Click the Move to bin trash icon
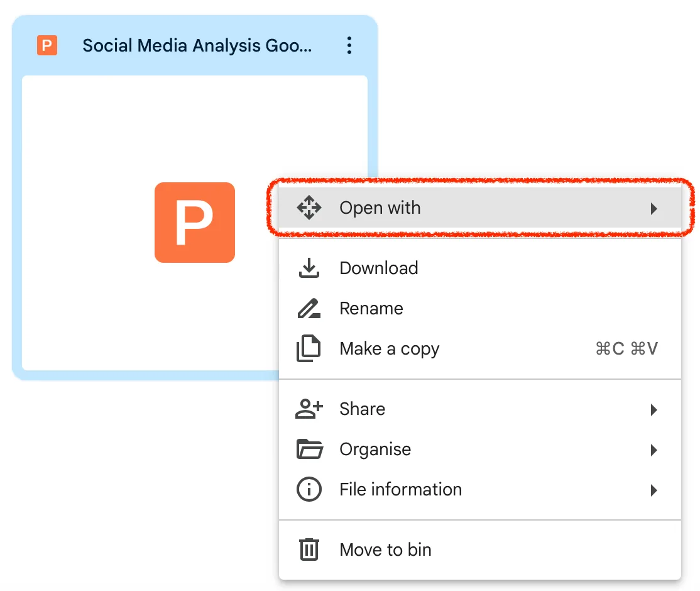Image resolution: width=700 pixels, height=591 pixels. [309, 550]
